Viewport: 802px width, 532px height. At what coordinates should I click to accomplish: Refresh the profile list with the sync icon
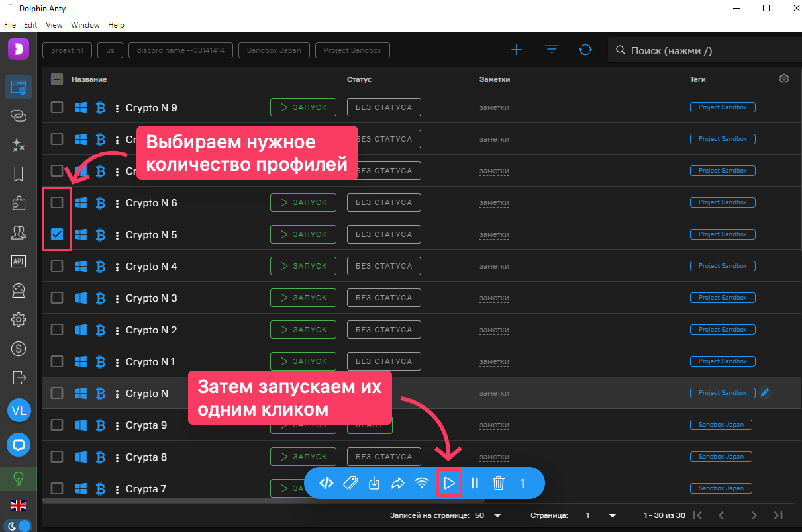tap(585, 50)
